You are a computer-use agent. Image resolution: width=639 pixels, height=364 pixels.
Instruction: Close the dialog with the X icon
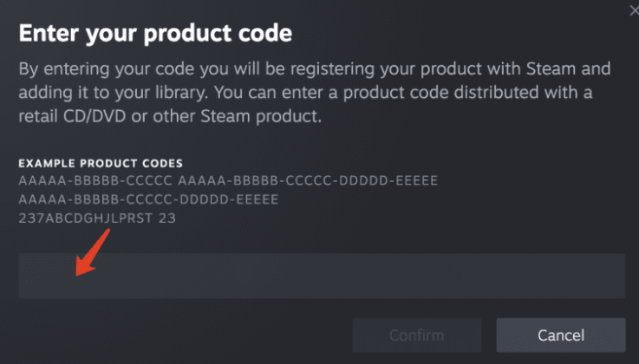click(634, 9)
